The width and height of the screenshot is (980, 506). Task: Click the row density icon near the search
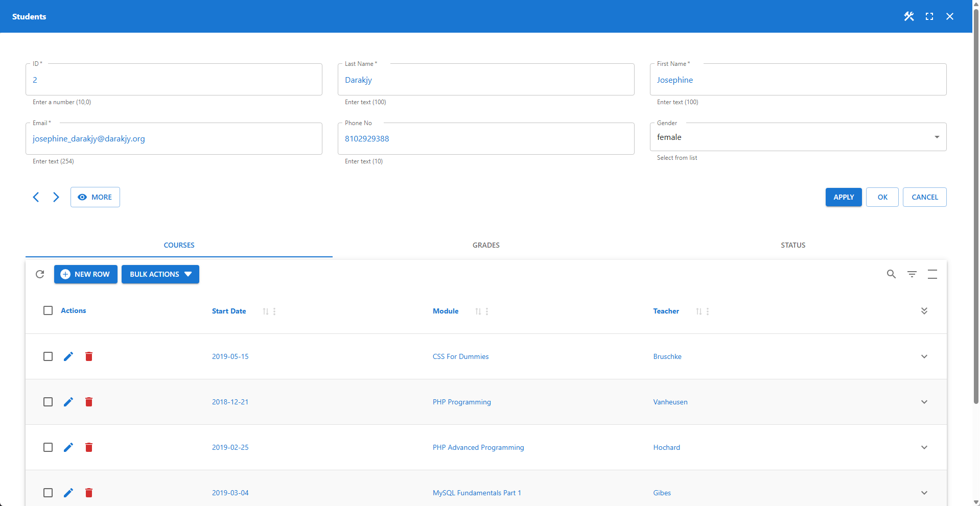[932, 274]
